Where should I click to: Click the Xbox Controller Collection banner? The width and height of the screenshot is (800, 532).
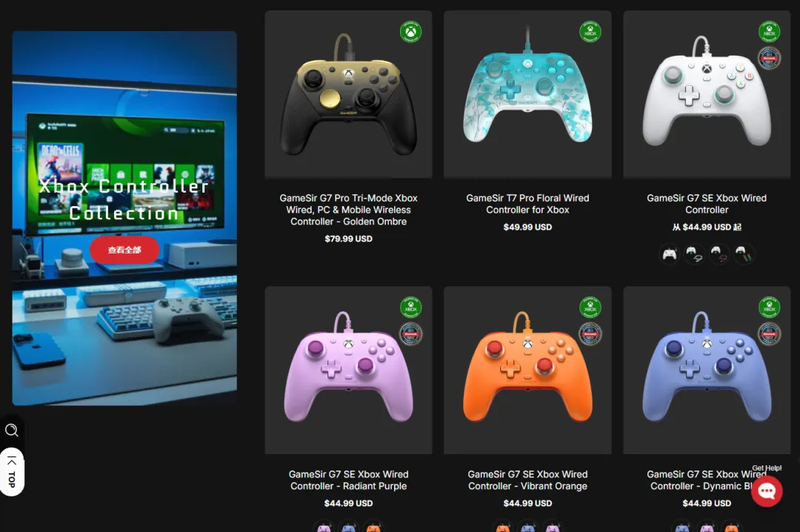coord(124,218)
